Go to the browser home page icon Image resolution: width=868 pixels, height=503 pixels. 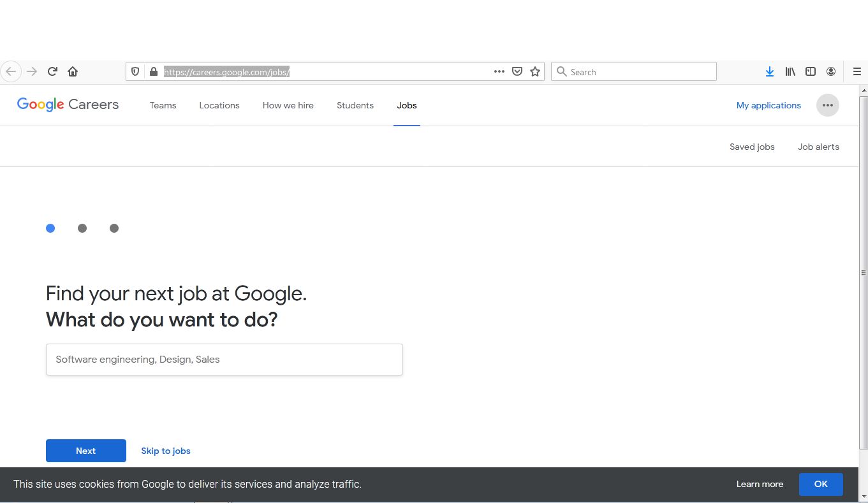(73, 71)
